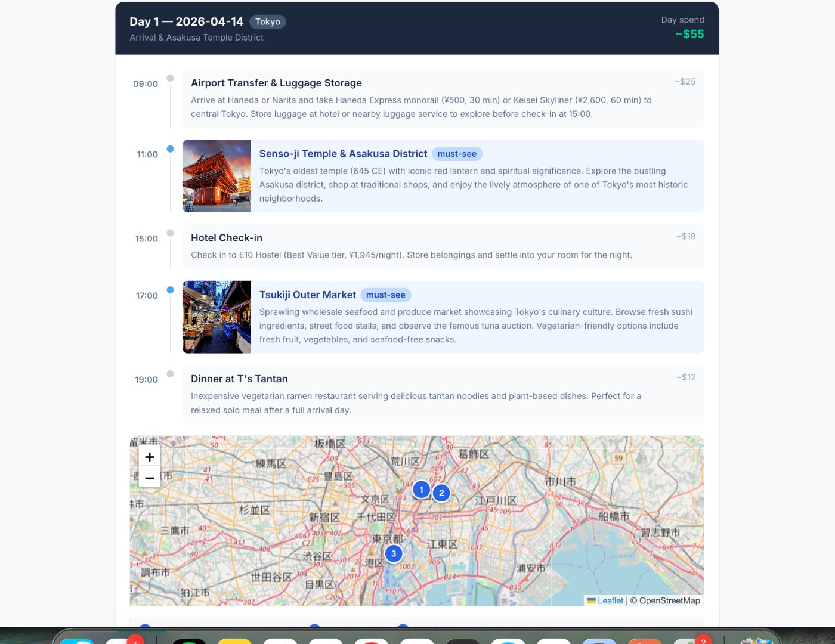835x644 pixels.
Task: Select the Dinner at T's Tantan heading
Action: pyautogui.click(x=239, y=379)
